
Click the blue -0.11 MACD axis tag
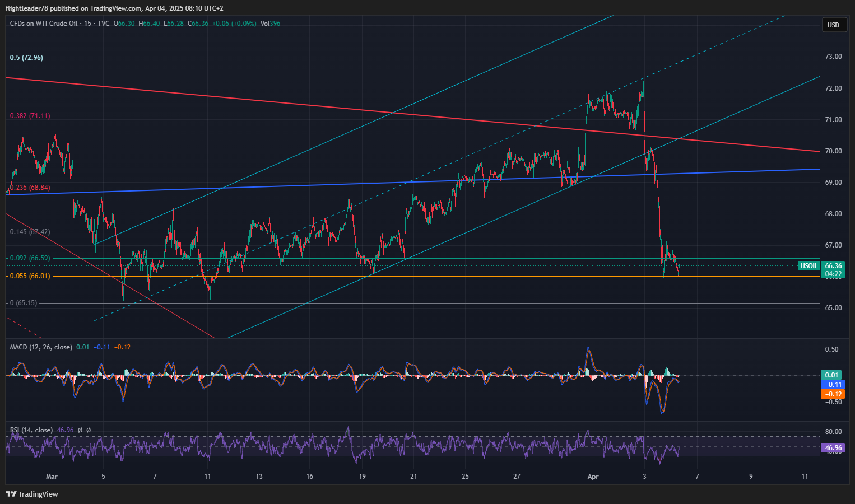click(x=833, y=385)
